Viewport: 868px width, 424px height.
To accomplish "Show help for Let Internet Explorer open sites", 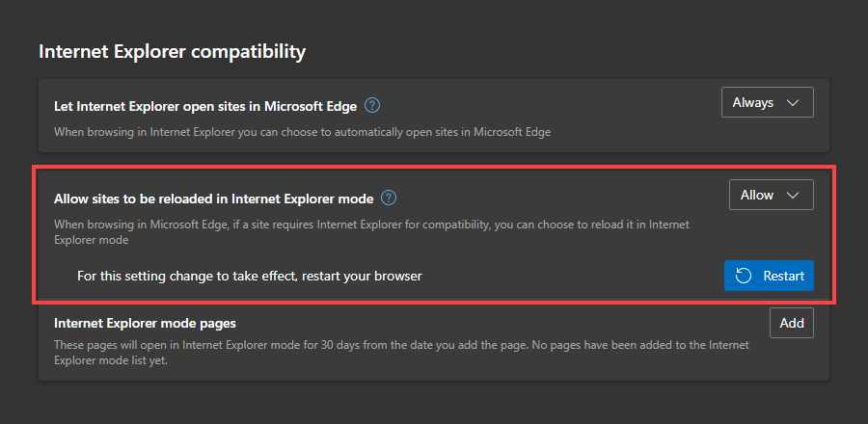I will coord(372,105).
